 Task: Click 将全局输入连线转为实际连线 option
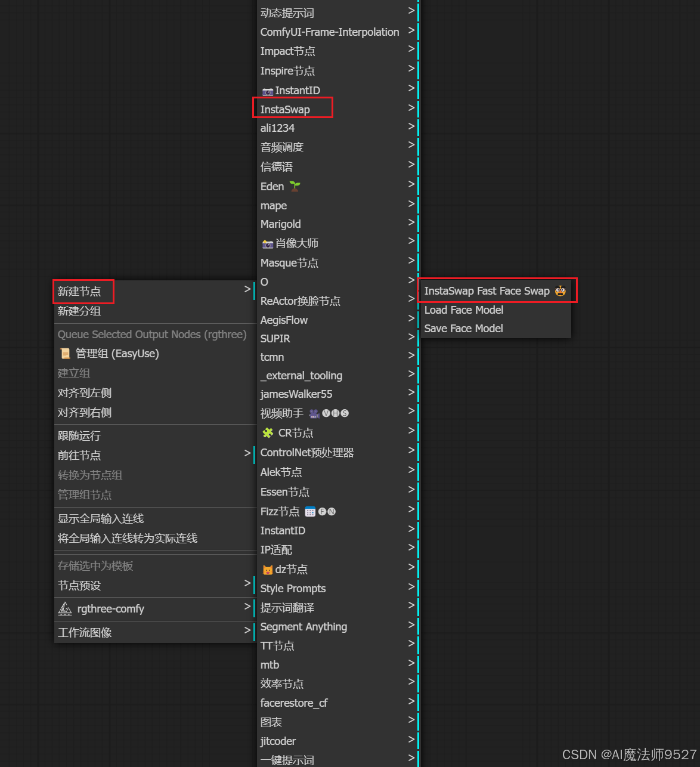[x=155, y=539]
